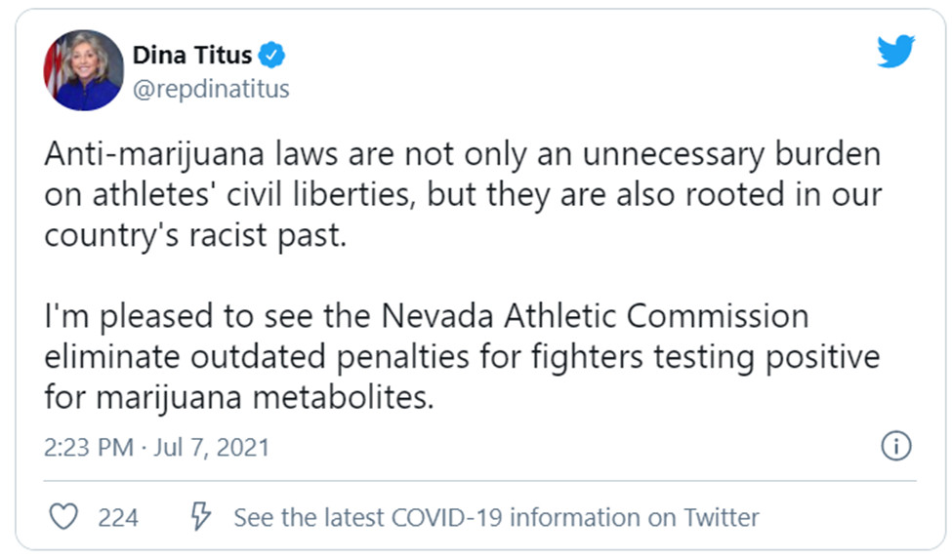The width and height of the screenshot is (952, 560).
Task: Open the Dina Titus display name
Action: tap(191, 56)
